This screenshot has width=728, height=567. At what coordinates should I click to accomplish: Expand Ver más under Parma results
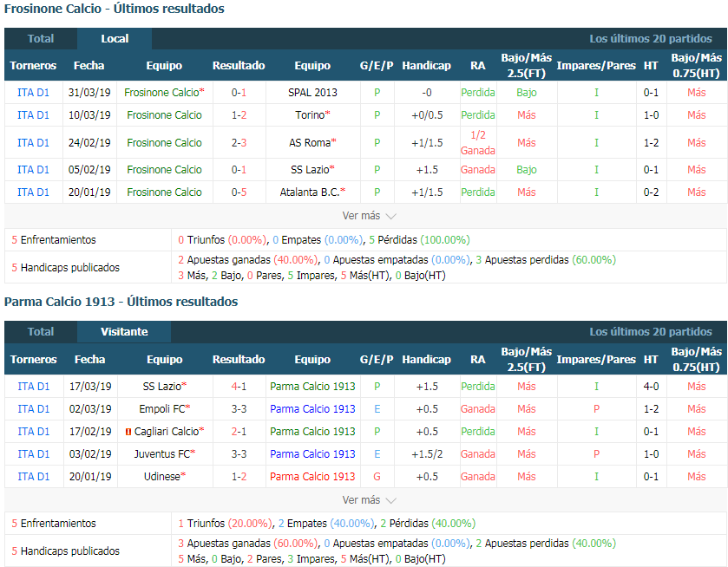coord(369,500)
